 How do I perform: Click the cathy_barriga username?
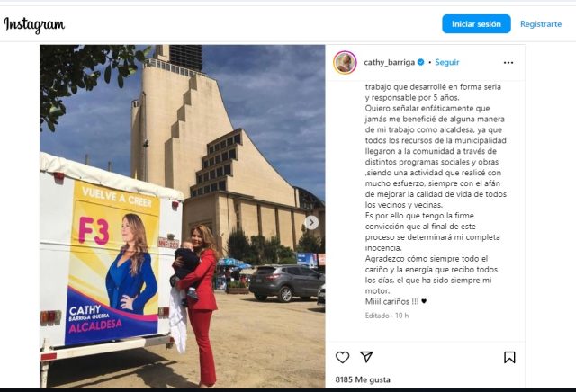click(389, 62)
